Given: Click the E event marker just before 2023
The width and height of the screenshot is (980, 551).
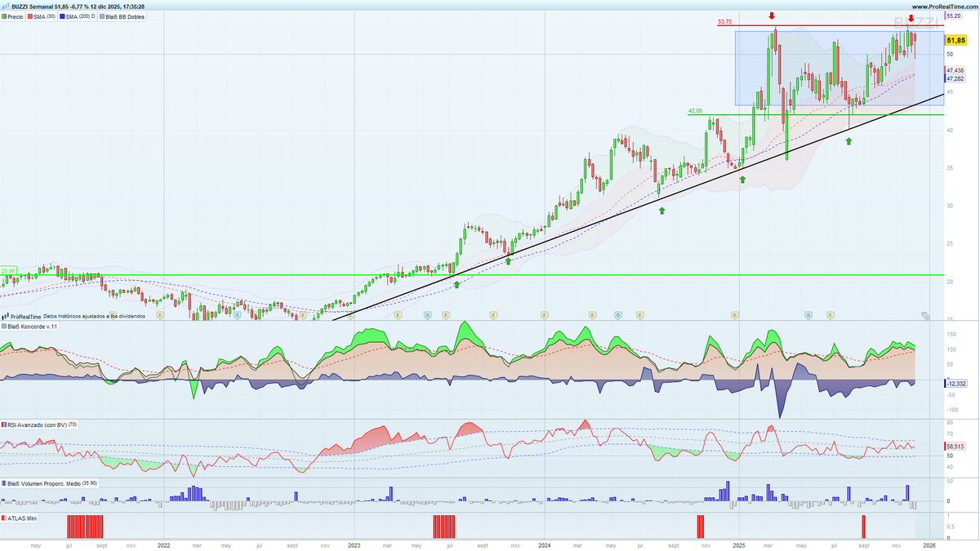Looking at the screenshot, I should click(350, 314).
